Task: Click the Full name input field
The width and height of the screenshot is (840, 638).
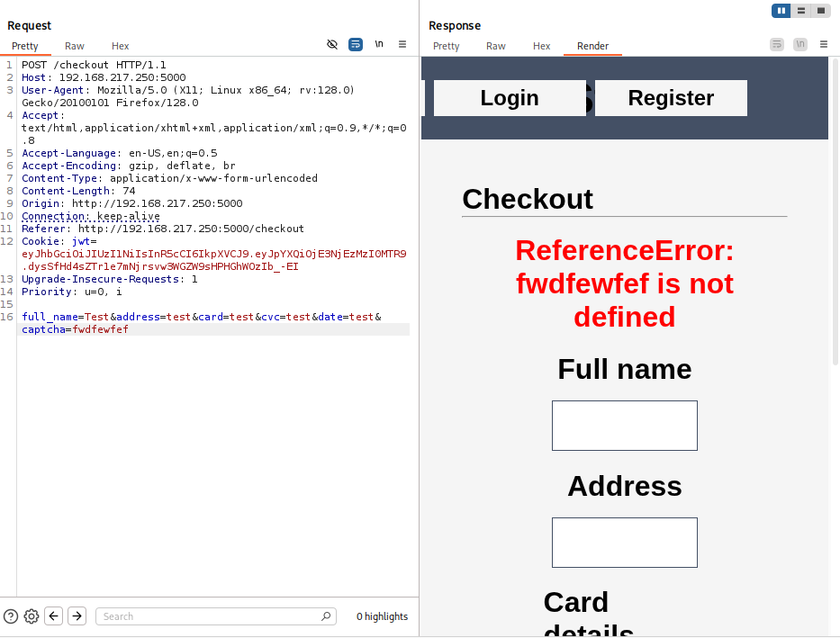Action: (624, 426)
